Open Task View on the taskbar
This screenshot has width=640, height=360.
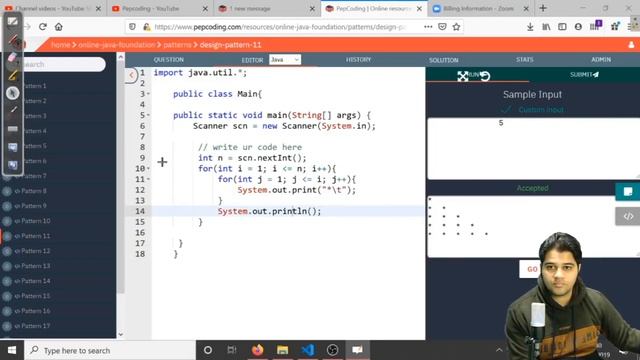click(x=232, y=350)
